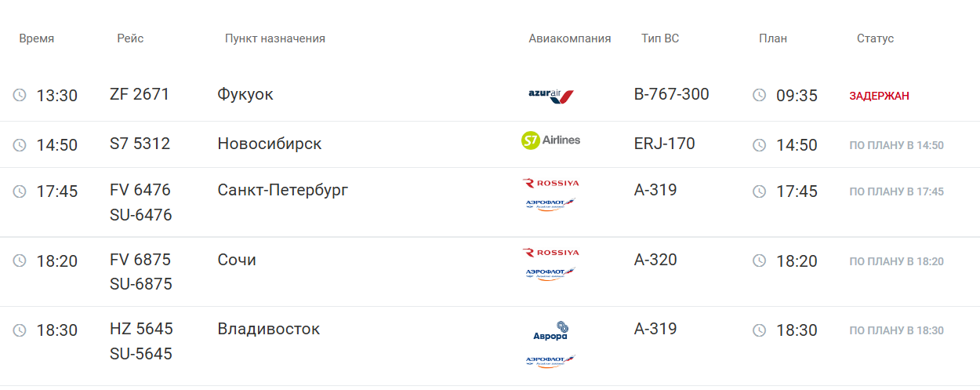
Task: Open flight ZF 2671 details
Action: [140, 94]
